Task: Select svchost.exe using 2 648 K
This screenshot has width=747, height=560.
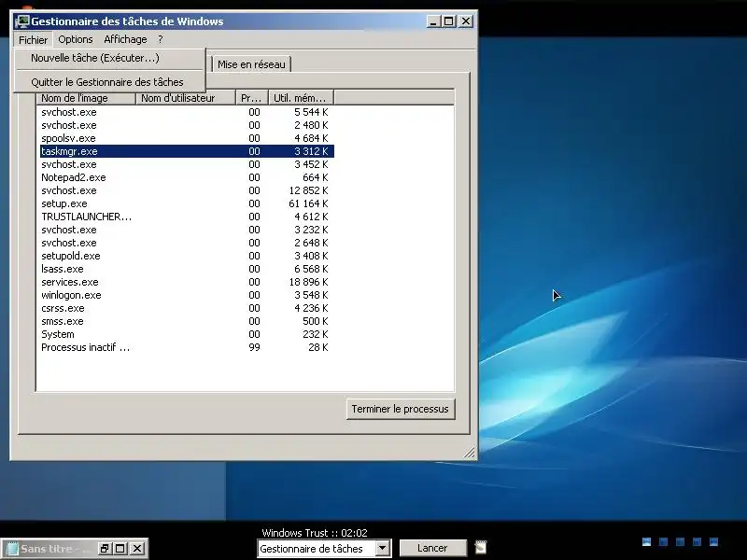Action: point(187,243)
